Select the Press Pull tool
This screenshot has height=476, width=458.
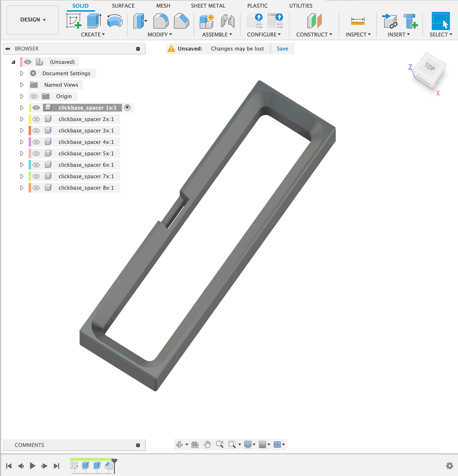point(140,21)
